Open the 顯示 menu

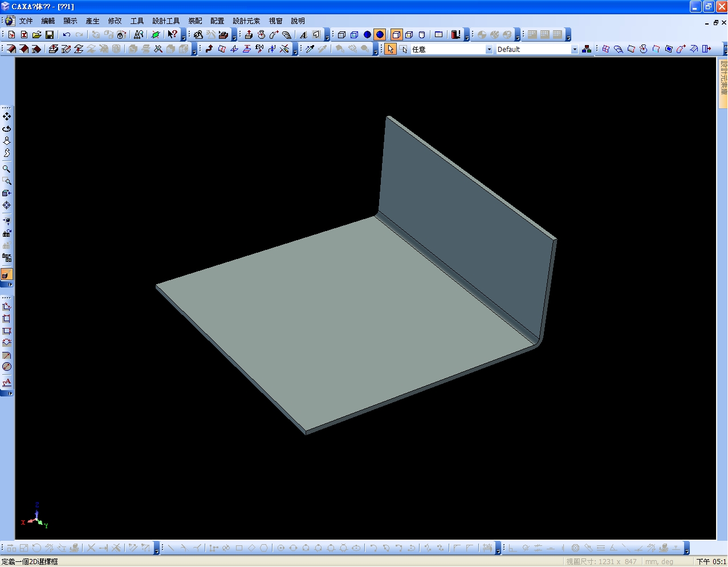pyautogui.click(x=71, y=21)
